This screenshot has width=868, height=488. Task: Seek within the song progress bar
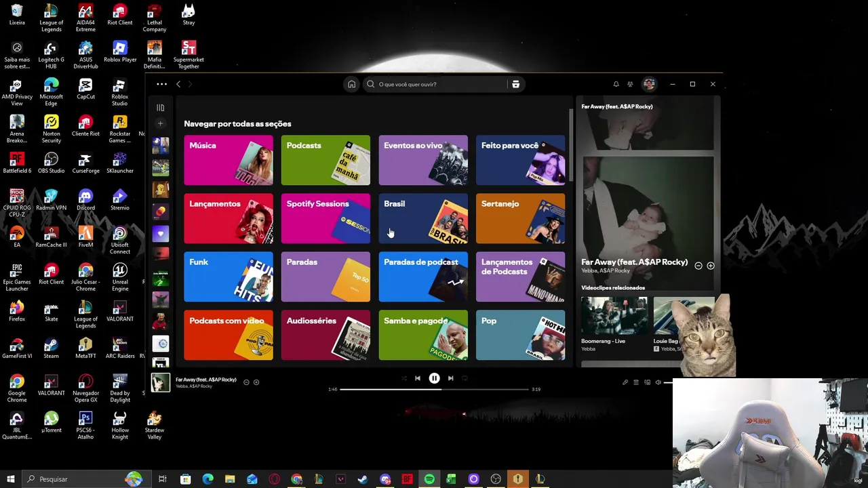434,390
